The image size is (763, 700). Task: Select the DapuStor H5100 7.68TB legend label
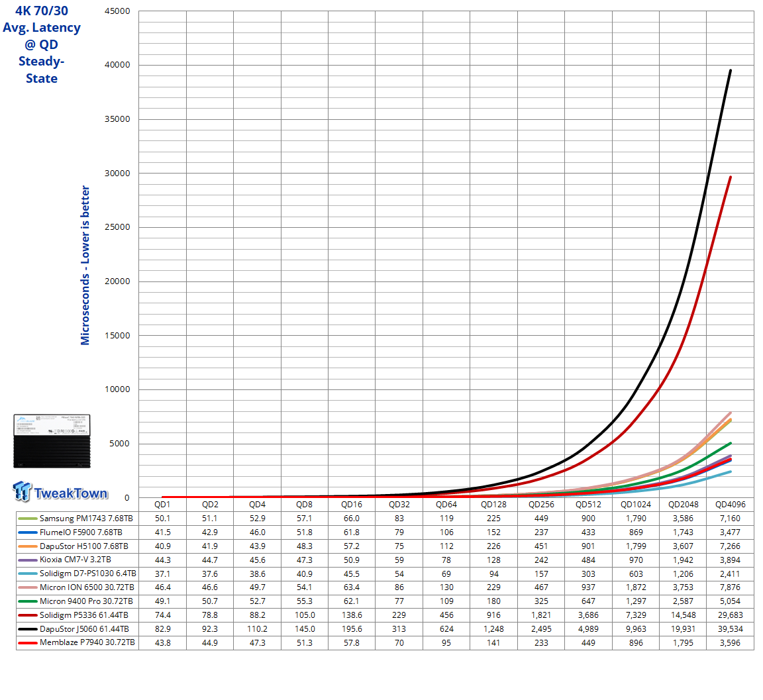[83, 546]
